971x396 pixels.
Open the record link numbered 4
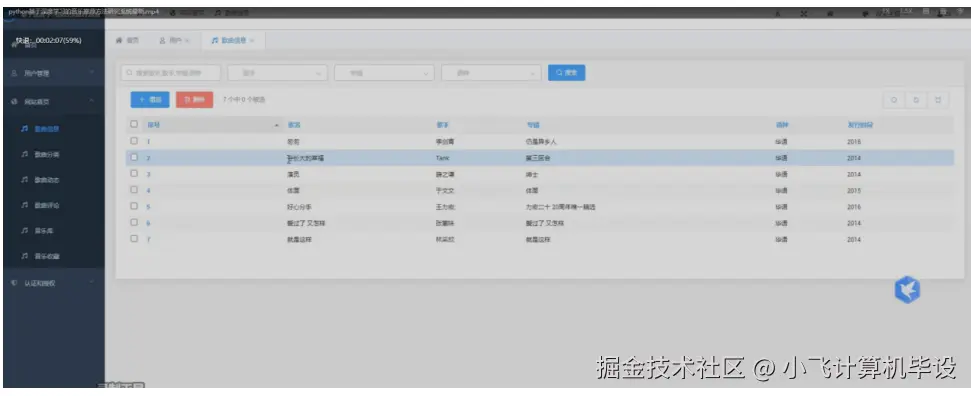pos(149,191)
